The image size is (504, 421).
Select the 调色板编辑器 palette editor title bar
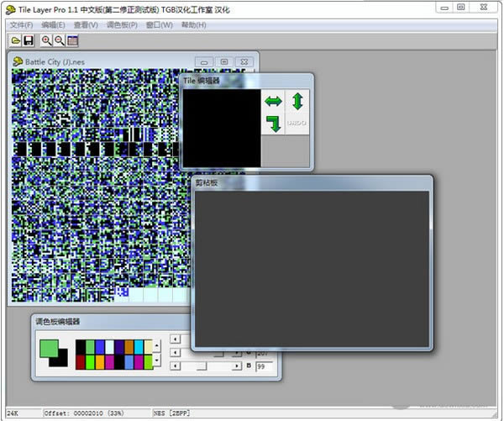(113, 322)
